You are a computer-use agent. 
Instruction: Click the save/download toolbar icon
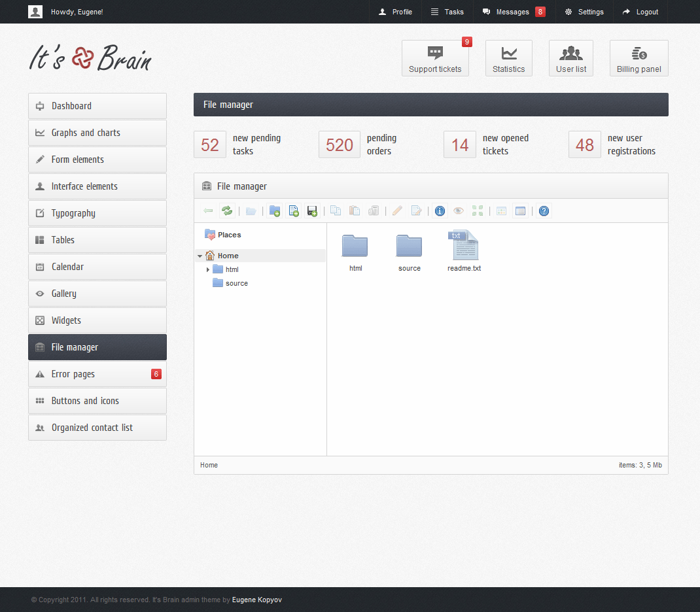coord(312,211)
